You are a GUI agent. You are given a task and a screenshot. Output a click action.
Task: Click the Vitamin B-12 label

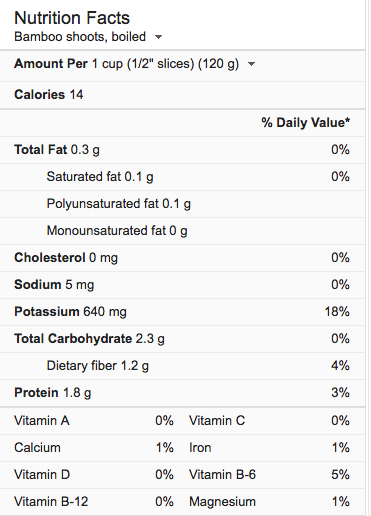(51, 501)
